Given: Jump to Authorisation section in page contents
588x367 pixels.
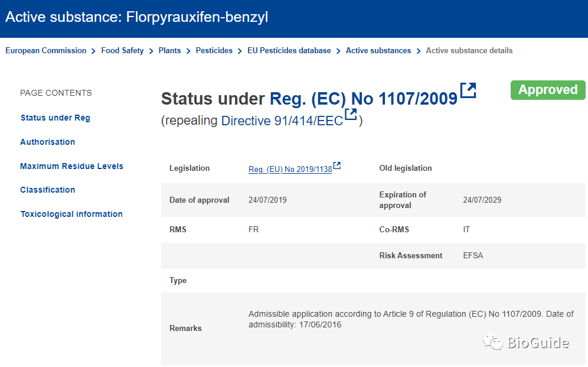Looking at the screenshot, I should point(48,142).
